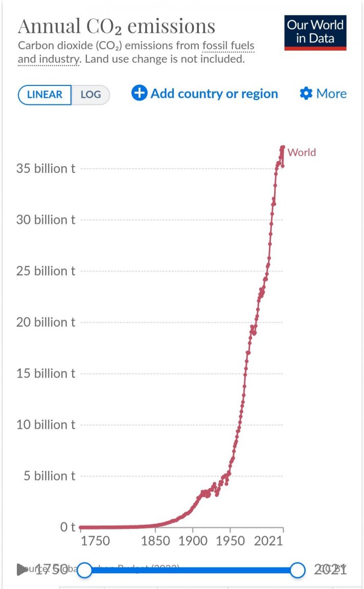Switch the chart scale to LOG
The image size is (364, 589).
tap(90, 95)
